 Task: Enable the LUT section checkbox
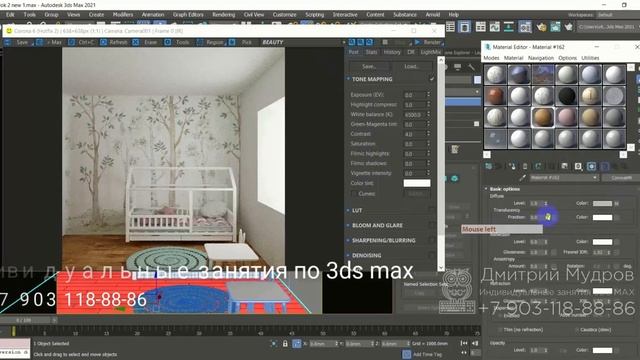click(x=432, y=210)
